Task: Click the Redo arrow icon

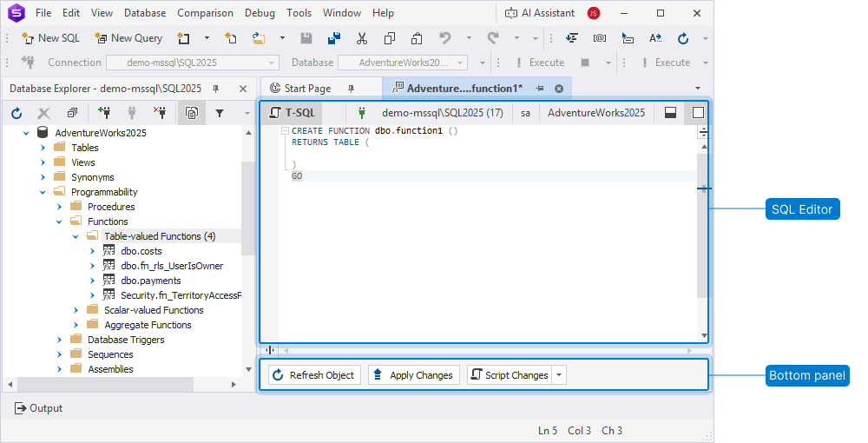Action: [x=493, y=38]
